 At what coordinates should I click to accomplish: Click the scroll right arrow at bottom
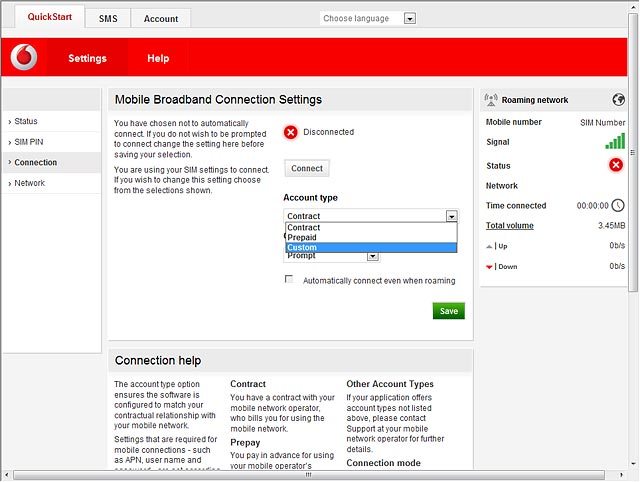tap(622, 475)
